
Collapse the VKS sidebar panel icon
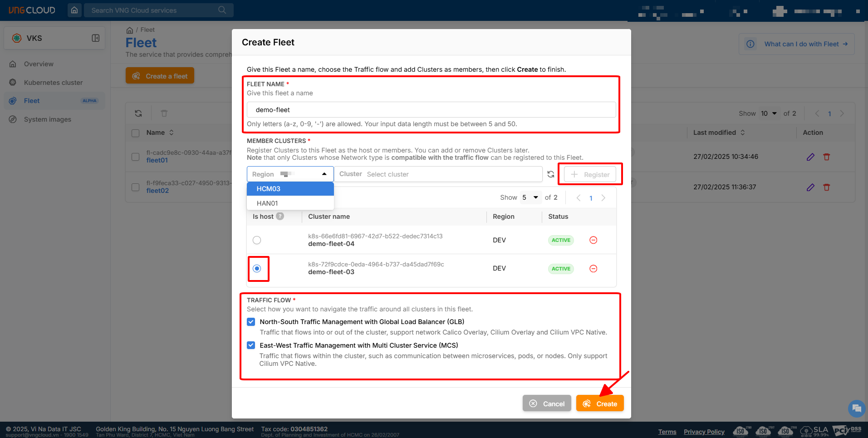pyautogui.click(x=96, y=38)
